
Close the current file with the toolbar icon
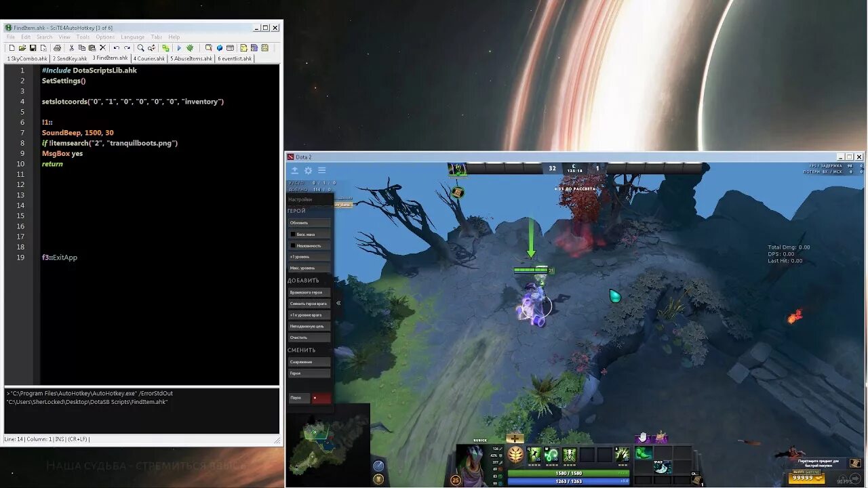pos(43,48)
